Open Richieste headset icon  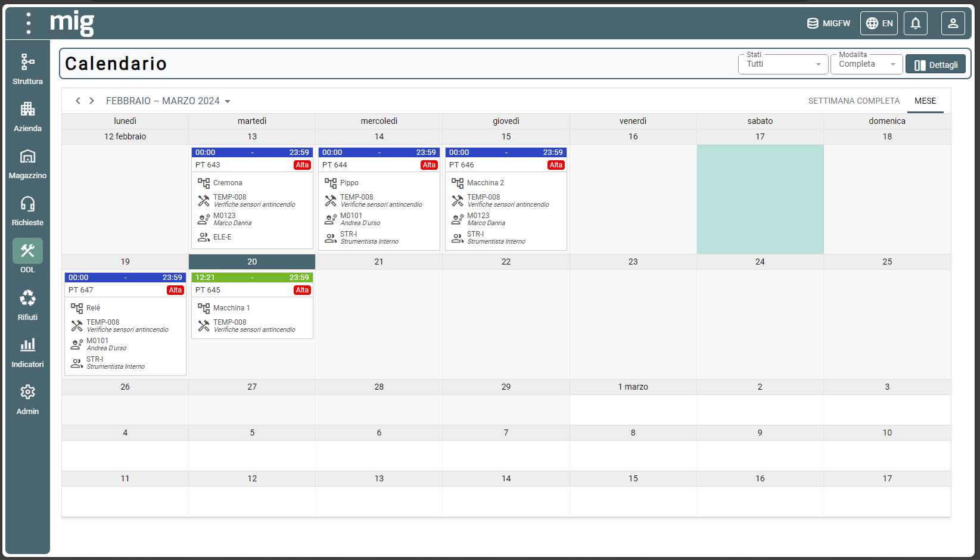pos(27,210)
